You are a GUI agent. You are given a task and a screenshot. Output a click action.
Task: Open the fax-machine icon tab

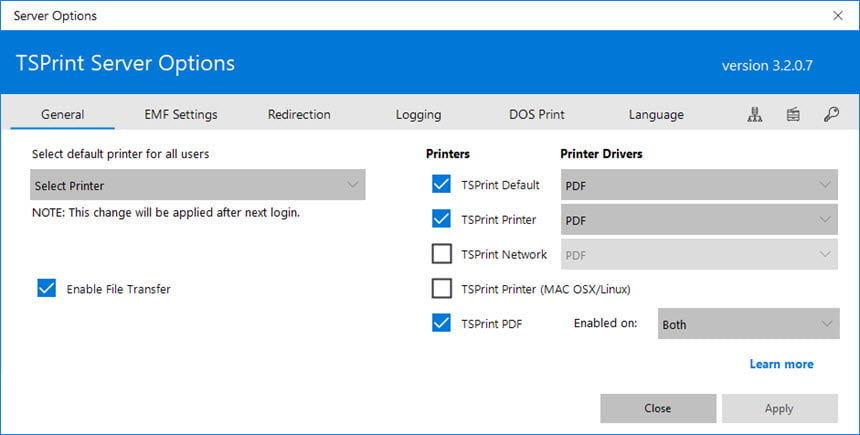793,114
